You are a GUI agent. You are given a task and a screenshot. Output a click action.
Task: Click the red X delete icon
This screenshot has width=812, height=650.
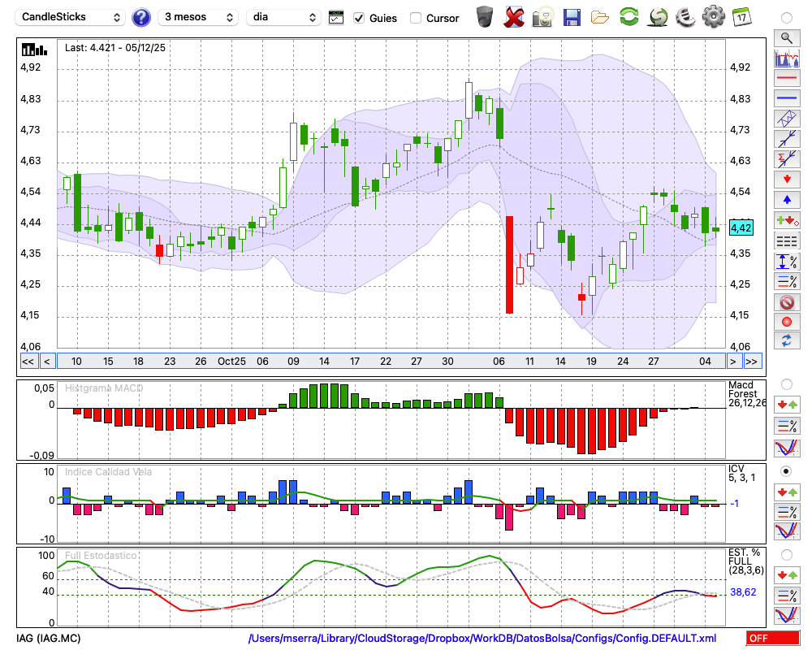(x=514, y=17)
